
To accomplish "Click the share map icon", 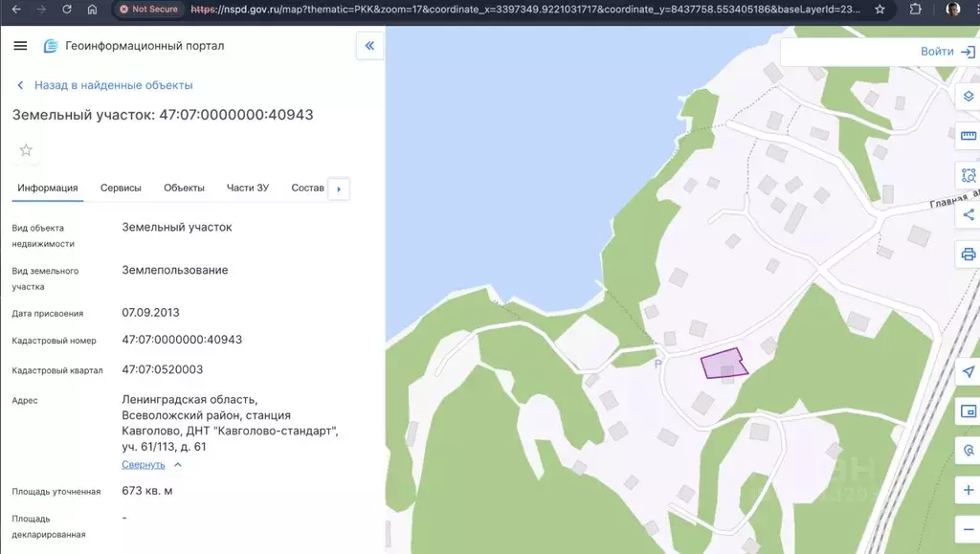I will (x=968, y=214).
